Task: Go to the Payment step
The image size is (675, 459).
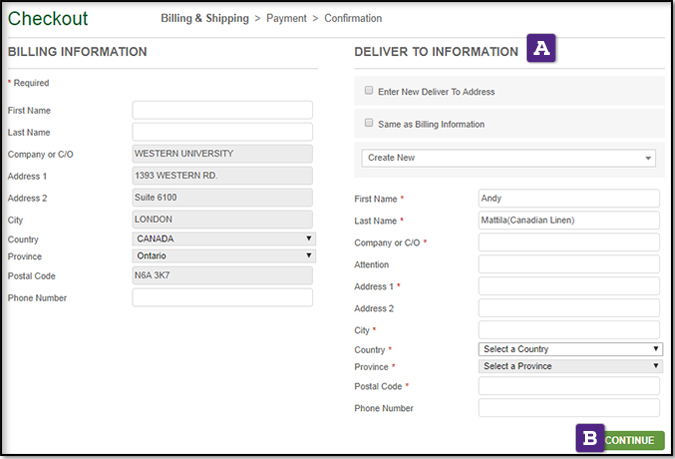Action: point(286,18)
